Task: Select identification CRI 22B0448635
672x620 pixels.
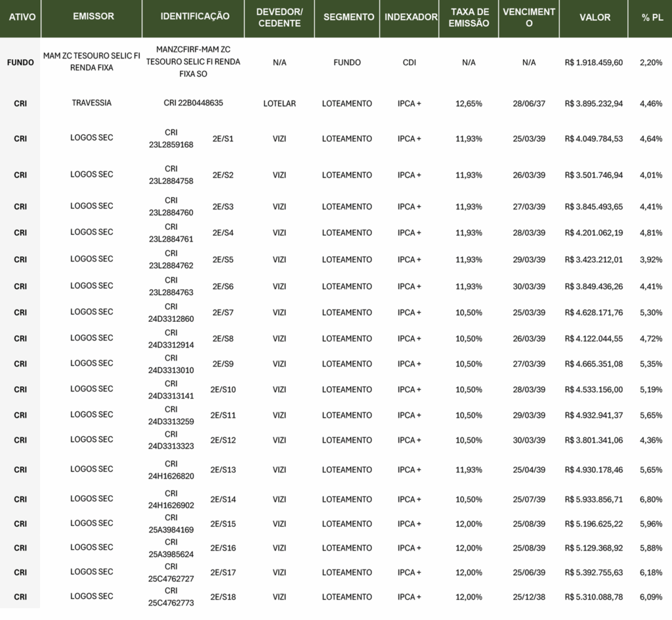Action: pyautogui.click(x=194, y=103)
